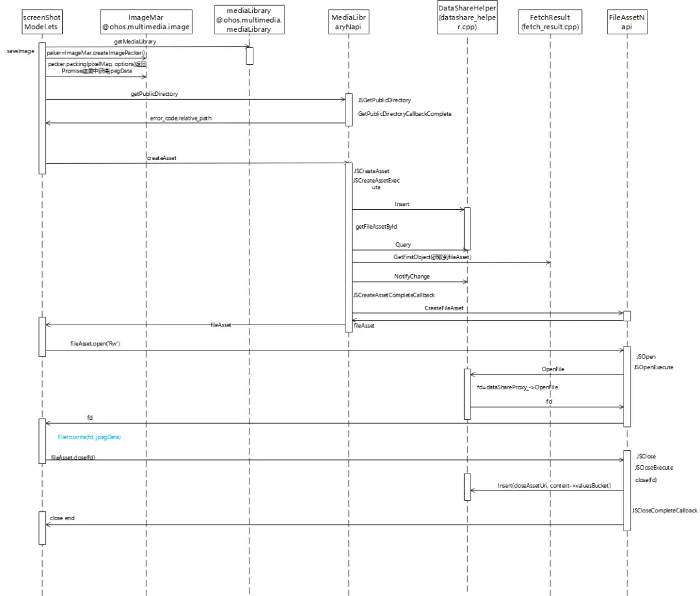This screenshot has width=700, height=596.
Task: Click the NotifyChange message label
Action: pyautogui.click(x=412, y=277)
